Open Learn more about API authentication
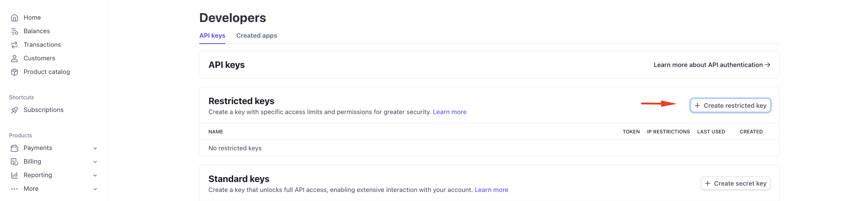The height and width of the screenshot is (201, 868). pos(712,65)
